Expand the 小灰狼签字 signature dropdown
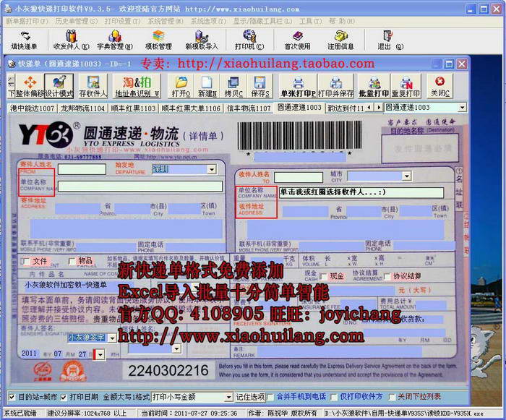The image size is (506, 420). pos(112,338)
